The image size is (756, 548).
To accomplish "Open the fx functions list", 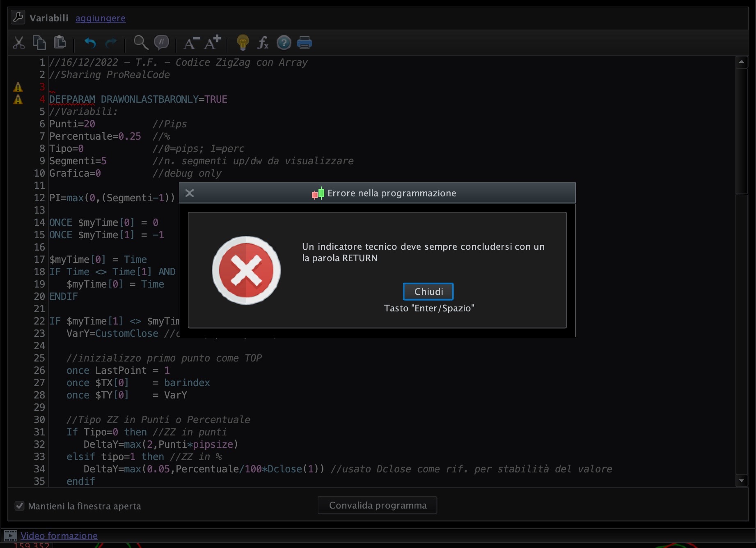I will click(x=263, y=43).
